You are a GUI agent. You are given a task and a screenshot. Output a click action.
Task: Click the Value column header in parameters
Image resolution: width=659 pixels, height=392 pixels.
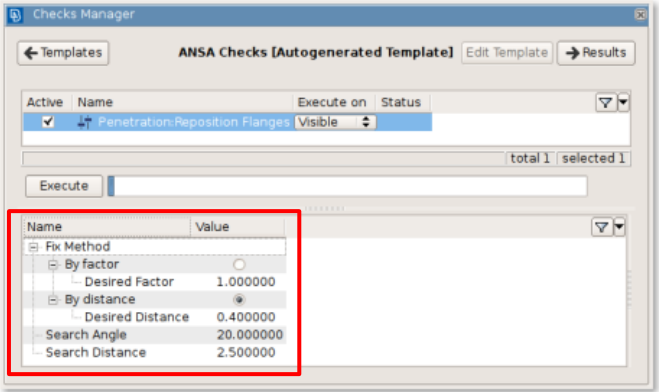coord(237,227)
